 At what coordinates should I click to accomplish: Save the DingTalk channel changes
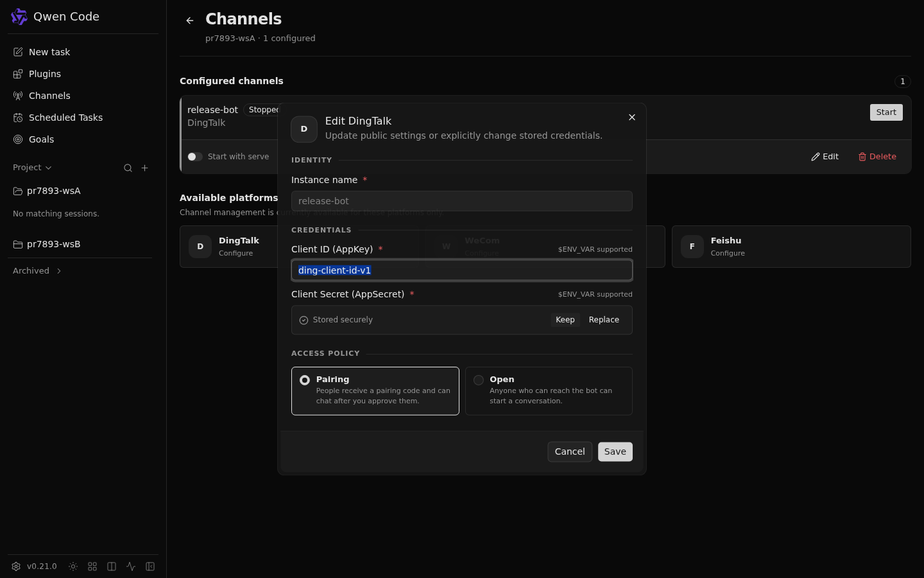coord(615,451)
